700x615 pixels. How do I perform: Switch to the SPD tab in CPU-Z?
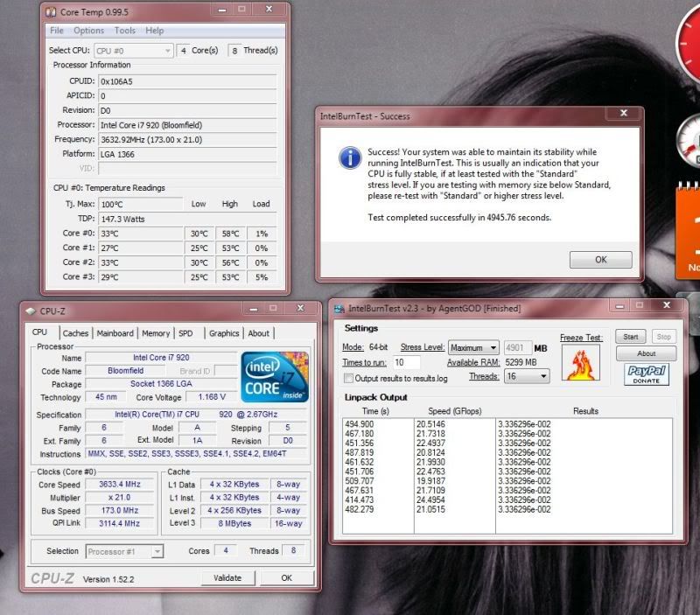point(185,333)
